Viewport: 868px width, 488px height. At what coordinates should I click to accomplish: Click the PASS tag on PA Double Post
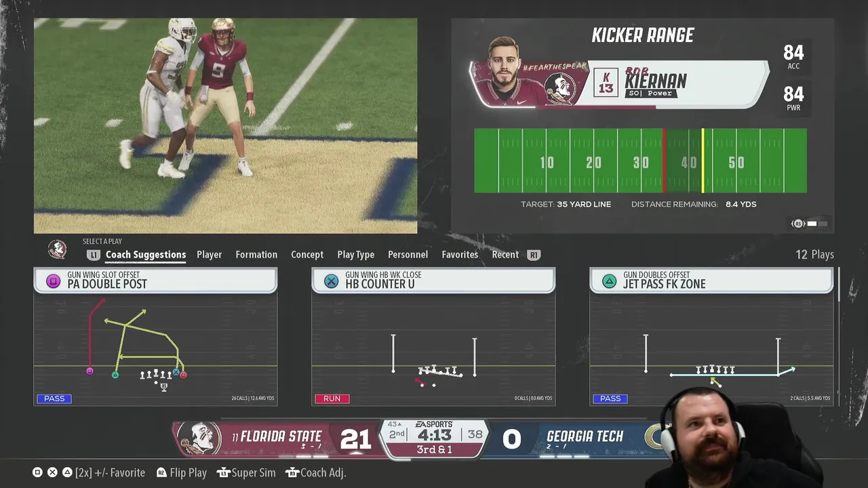coord(54,399)
